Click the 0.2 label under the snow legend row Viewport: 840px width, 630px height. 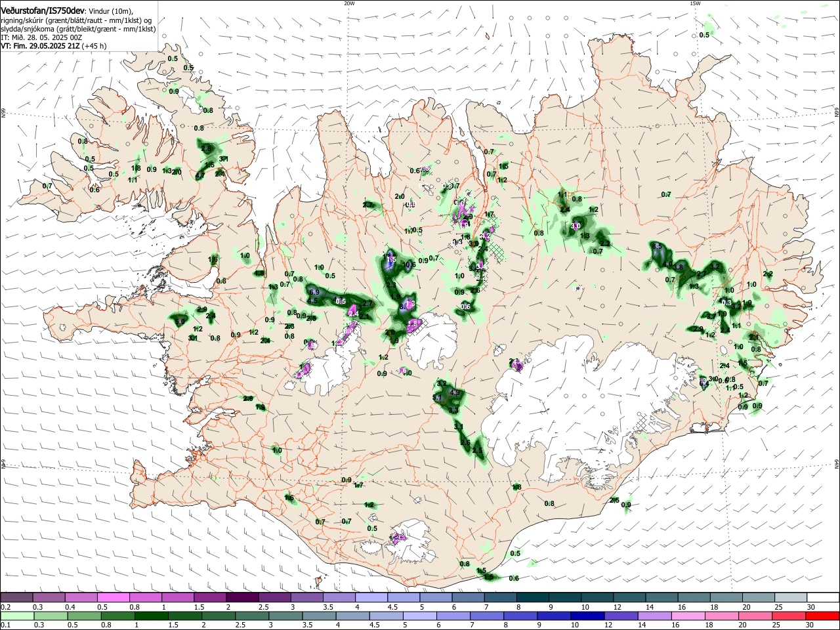tap(5, 607)
